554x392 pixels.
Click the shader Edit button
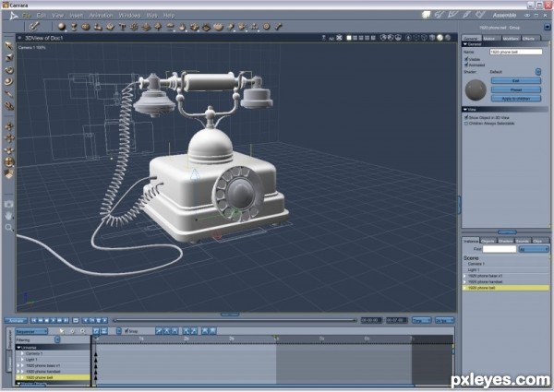coord(516,81)
